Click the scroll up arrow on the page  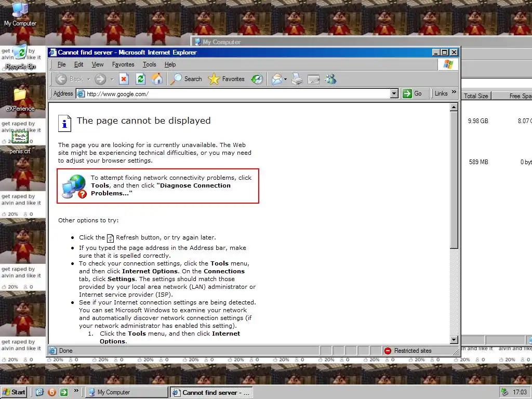(454, 107)
